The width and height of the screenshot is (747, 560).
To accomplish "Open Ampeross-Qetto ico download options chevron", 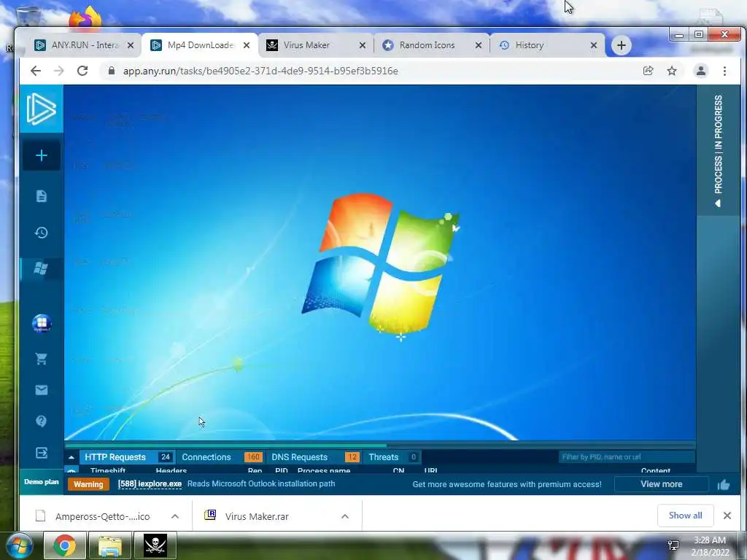I will coord(175,516).
